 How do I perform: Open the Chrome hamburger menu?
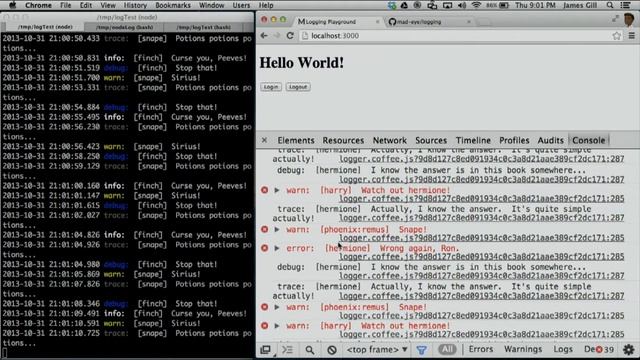[631, 36]
